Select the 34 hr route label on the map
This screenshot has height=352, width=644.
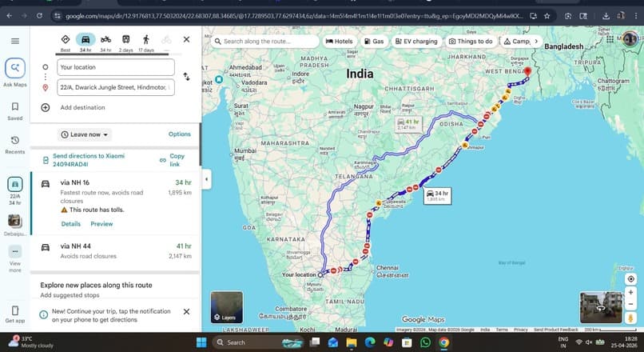(x=437, y=196)
